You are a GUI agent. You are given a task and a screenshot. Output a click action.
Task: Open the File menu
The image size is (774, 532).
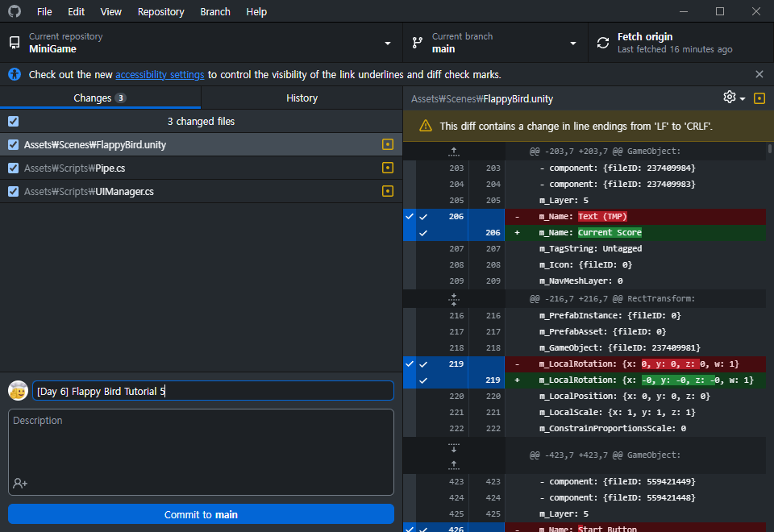(44, 11)
